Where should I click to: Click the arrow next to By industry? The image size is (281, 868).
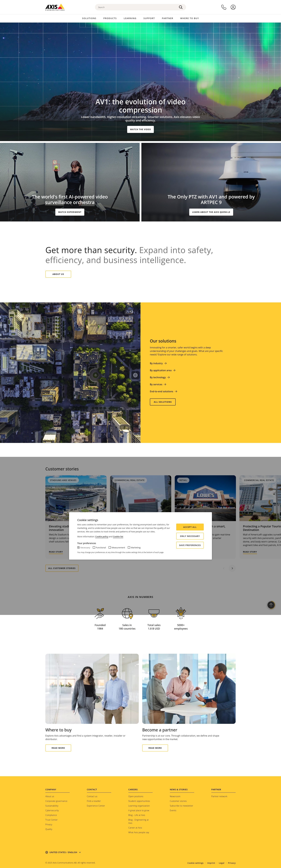pos(165,363)
